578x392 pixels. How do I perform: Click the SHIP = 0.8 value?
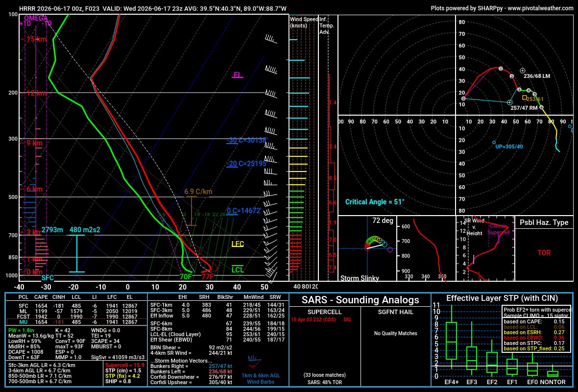119,381
